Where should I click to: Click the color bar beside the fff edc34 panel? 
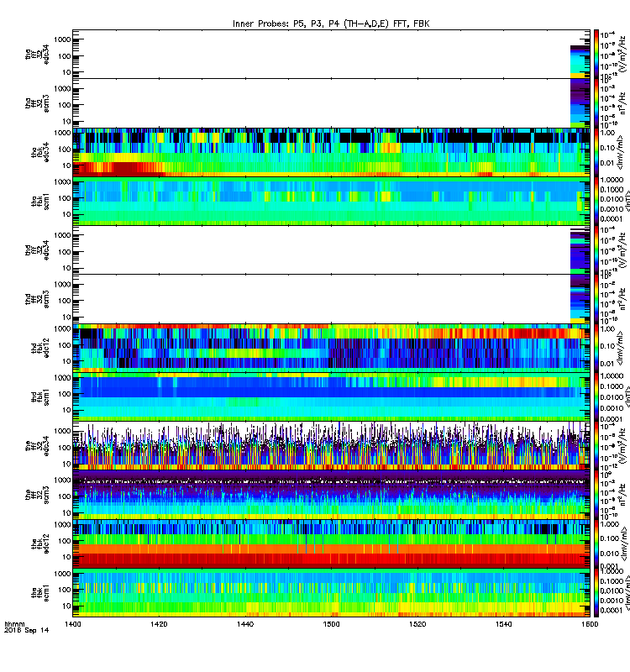click(x=596, y=446)
